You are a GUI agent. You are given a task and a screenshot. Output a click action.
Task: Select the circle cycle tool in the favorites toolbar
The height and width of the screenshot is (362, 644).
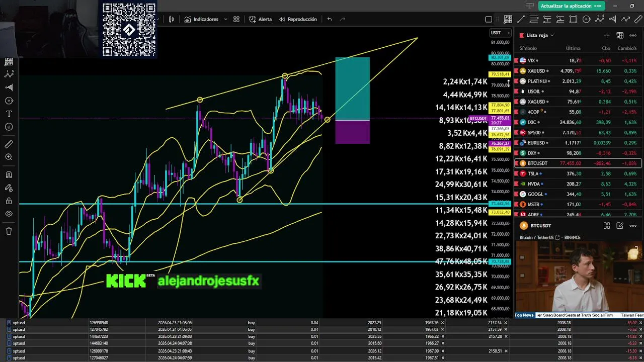click(x=586, y=19)
